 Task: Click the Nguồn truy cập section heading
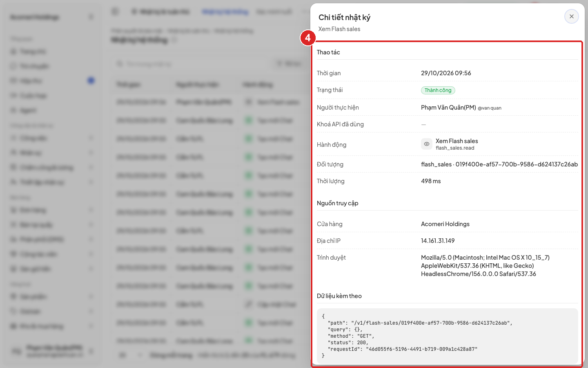(337, 203)
